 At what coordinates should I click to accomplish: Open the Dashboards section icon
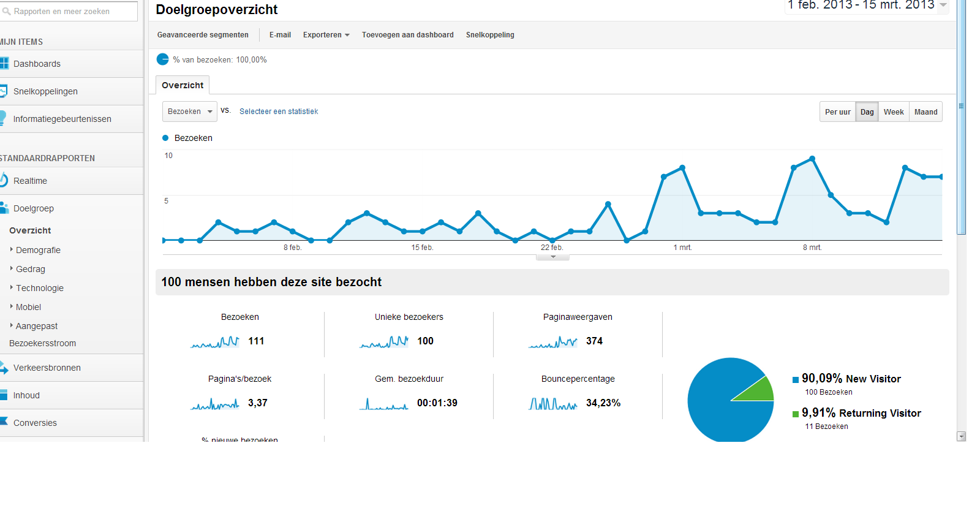(4, 63)
